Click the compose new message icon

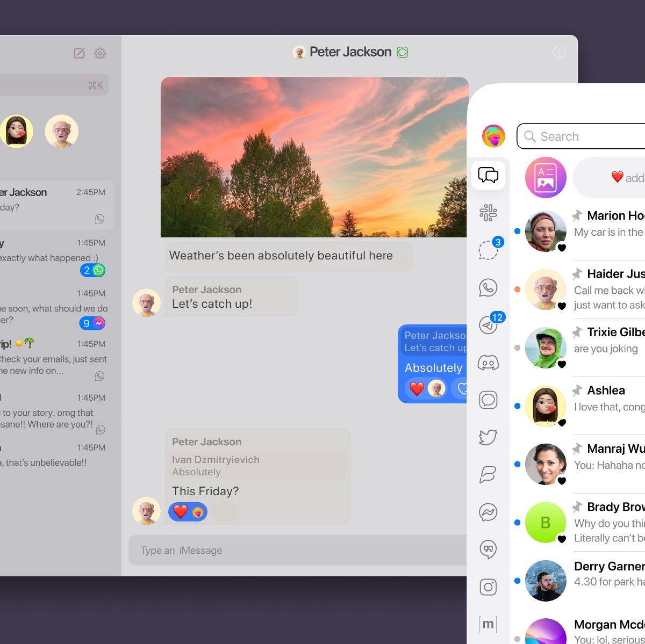click(x=79, y=53)
